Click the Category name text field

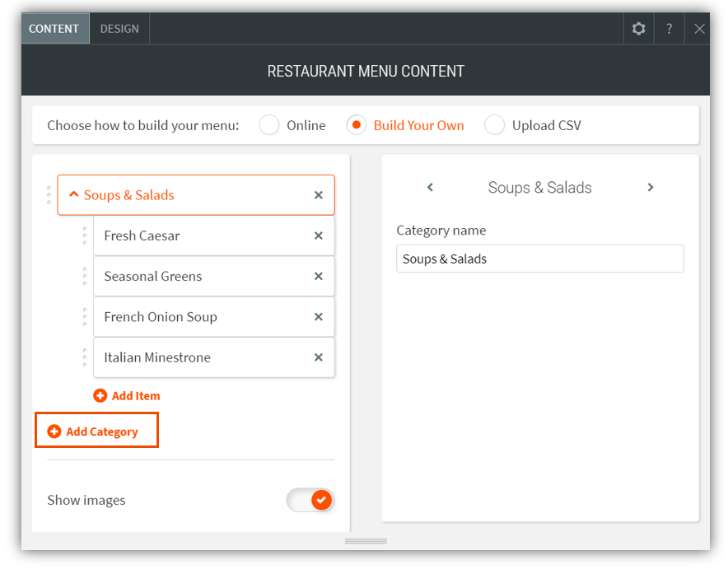coord(539,259)
